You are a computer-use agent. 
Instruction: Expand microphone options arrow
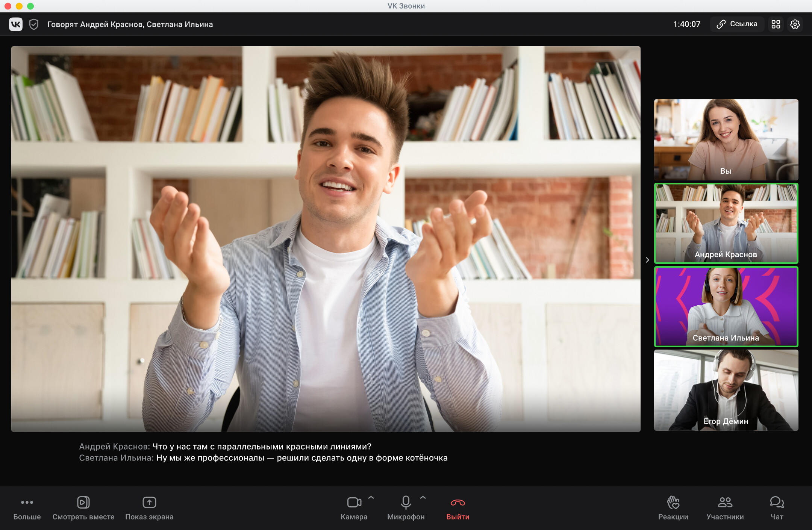423,498
